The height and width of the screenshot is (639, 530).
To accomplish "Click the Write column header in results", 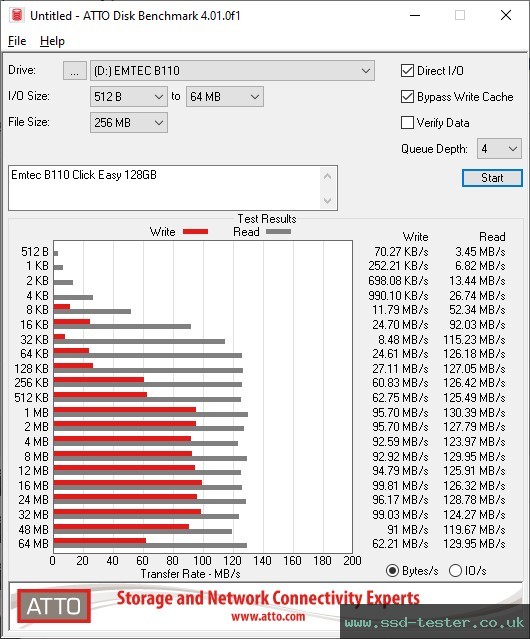I will (416, 236).
